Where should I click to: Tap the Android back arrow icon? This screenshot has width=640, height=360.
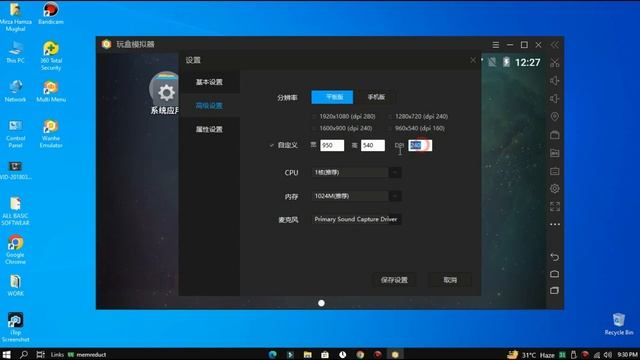tap(555, 257)
